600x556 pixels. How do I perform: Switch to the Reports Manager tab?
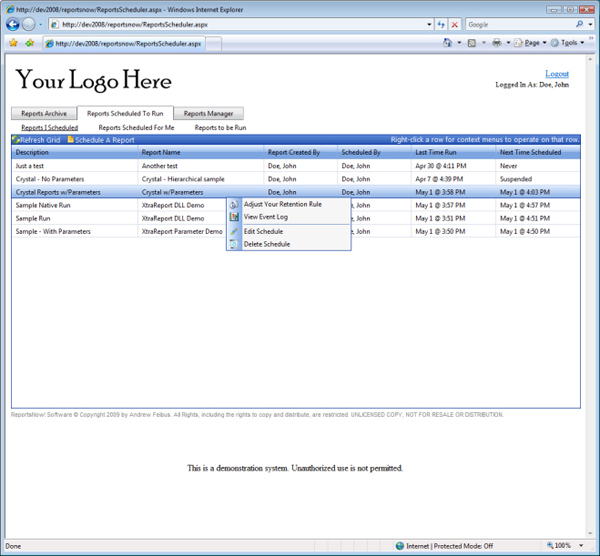[209, 114]
